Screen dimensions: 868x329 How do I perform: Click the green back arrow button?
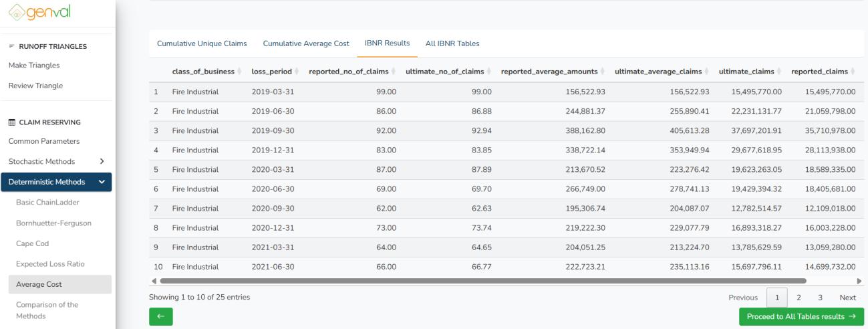[x=161, y=316]
